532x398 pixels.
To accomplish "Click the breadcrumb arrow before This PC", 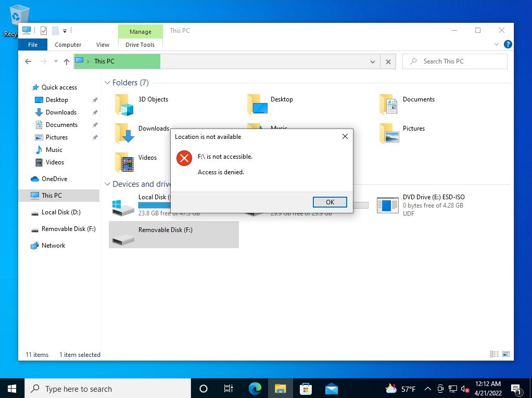I will 88,61.
